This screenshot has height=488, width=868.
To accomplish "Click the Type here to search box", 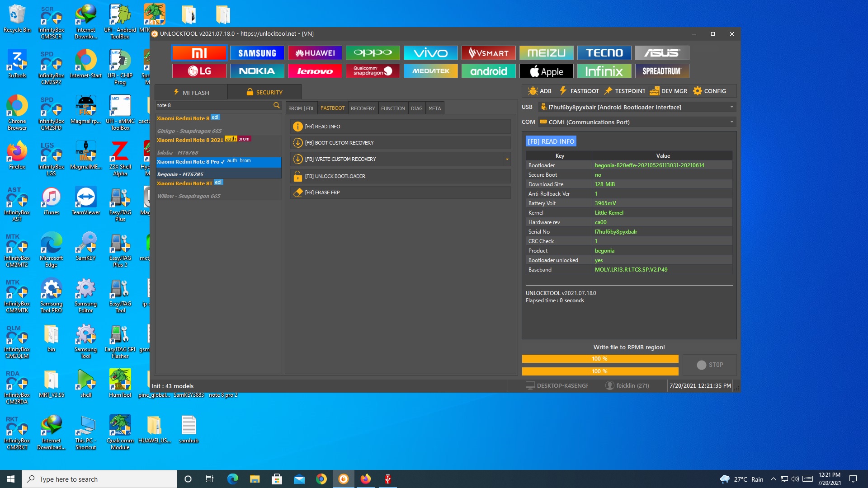I will point(99,479).
